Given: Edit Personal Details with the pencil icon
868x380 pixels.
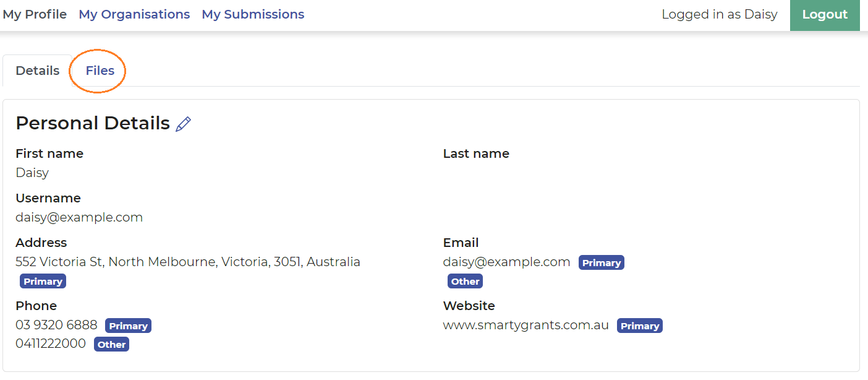Looking at the screenshot, I should click(183, 124).
